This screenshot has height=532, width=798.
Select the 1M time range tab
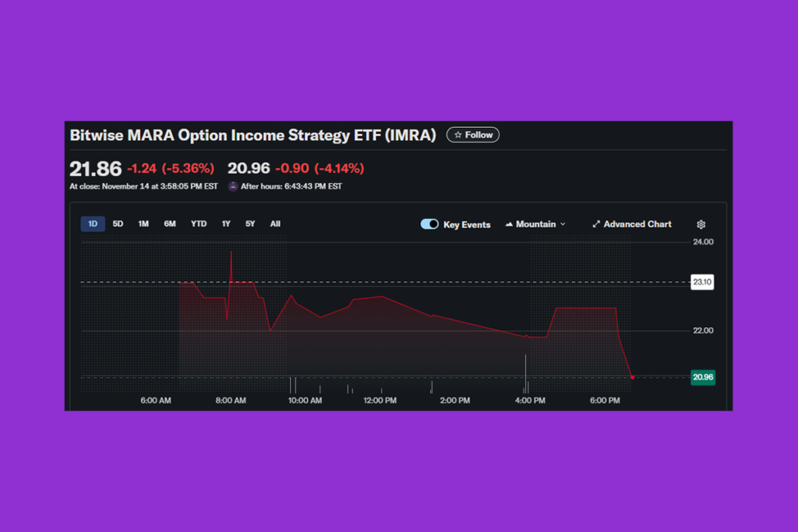tap(143, 224)
